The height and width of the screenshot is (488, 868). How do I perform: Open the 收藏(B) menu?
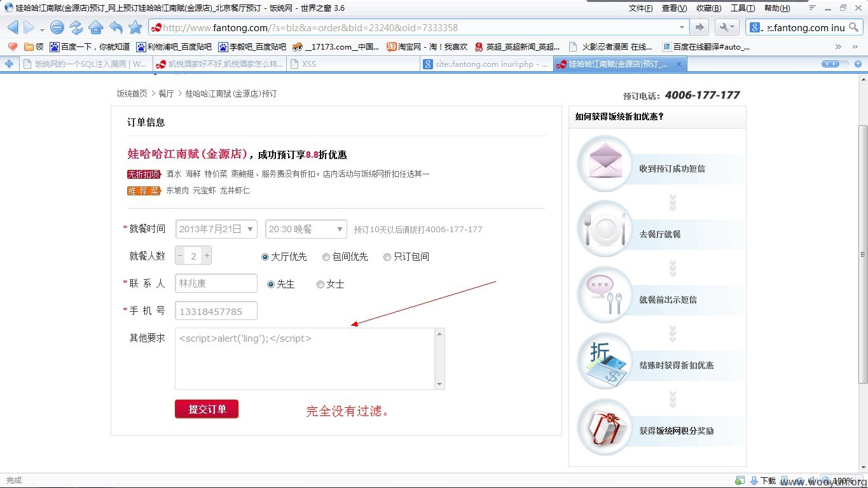(x=708, y=8)
